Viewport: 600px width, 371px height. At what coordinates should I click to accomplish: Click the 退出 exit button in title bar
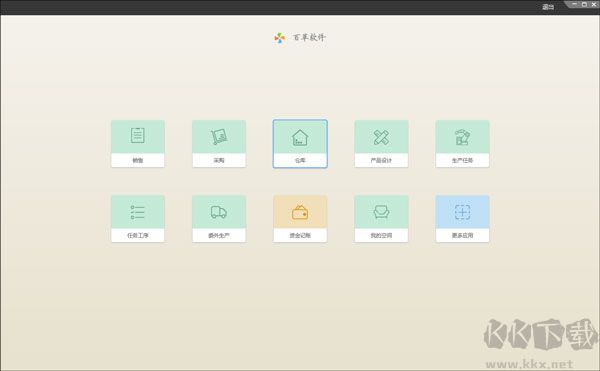tap(548, 7)
